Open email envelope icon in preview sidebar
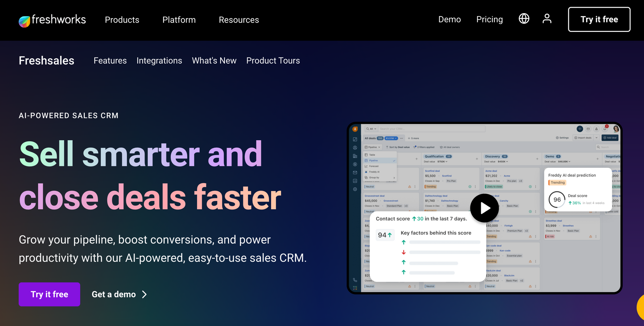This screenshot has height=326, width=644. click(355, 173)
